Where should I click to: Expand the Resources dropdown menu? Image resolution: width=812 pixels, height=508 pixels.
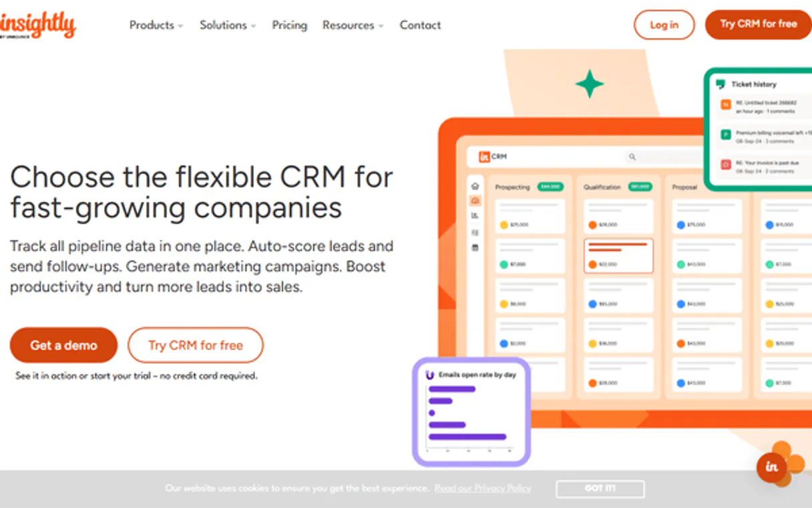tap(353, 25)
